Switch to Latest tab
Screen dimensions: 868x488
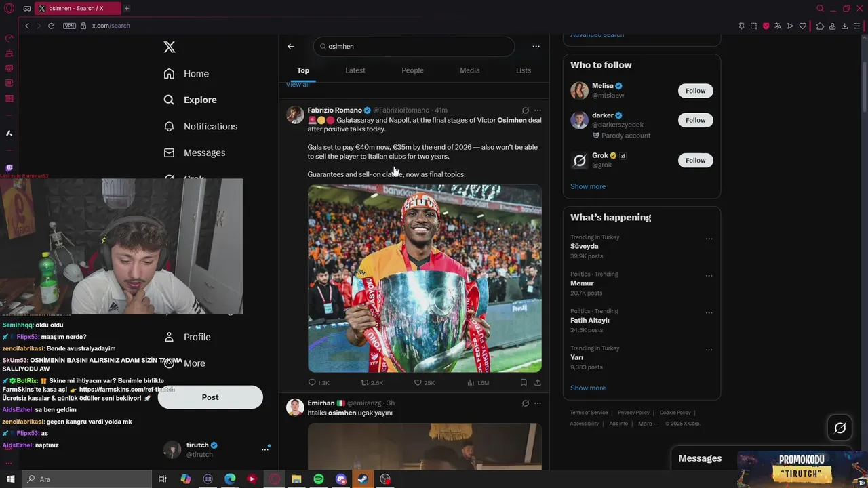(355, 70)
